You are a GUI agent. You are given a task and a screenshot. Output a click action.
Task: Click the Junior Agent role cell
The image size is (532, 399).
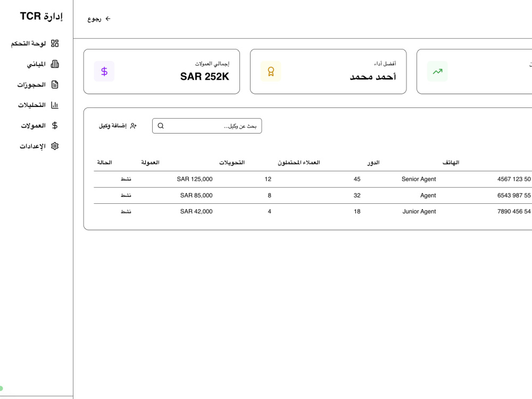coord(419,211)
